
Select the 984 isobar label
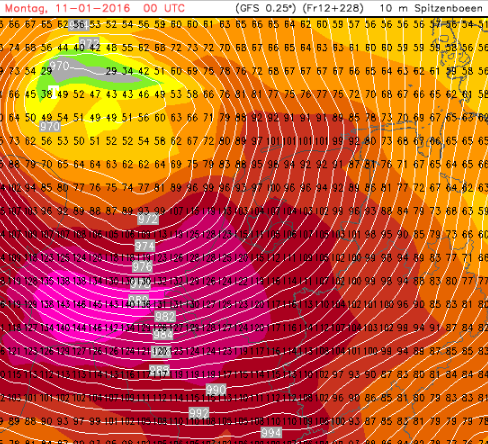[163, 334]
